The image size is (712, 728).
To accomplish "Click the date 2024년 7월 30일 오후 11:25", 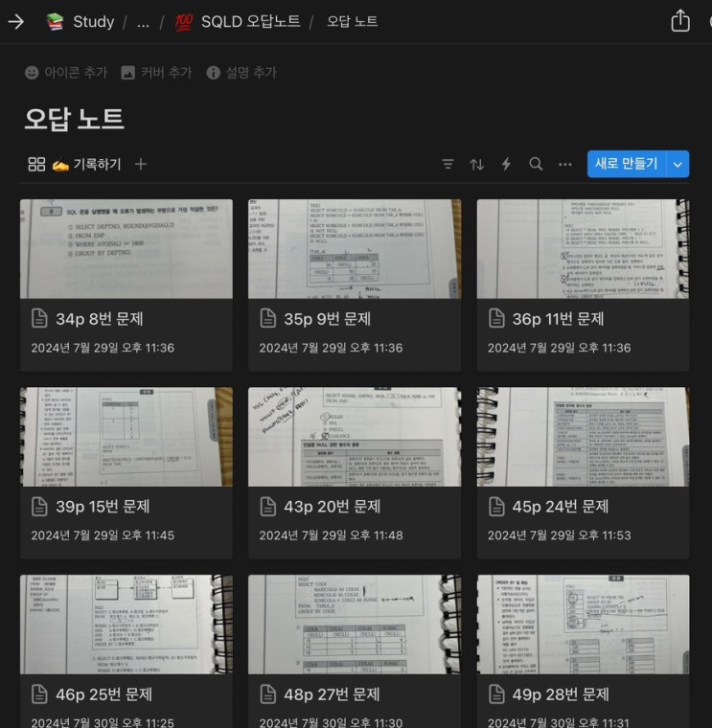I will [103, 722].
